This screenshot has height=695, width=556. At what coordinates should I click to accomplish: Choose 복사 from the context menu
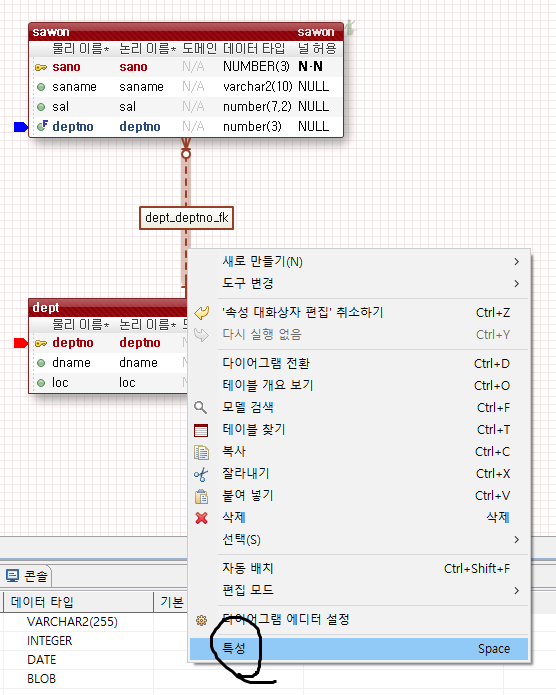pyautogui.click(x=359, y=452)
